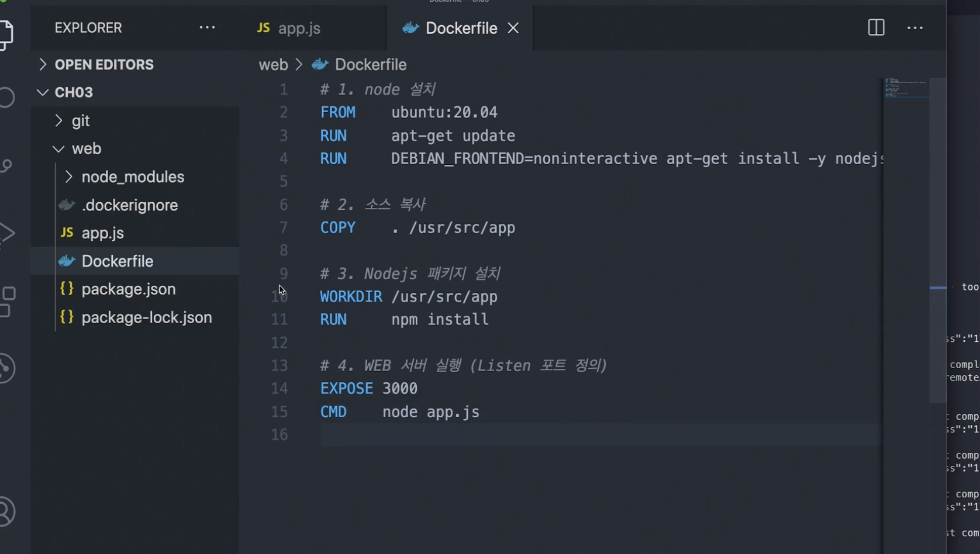Click the web breadcrumb segment

pyautogui.click(x=274, y=64)
